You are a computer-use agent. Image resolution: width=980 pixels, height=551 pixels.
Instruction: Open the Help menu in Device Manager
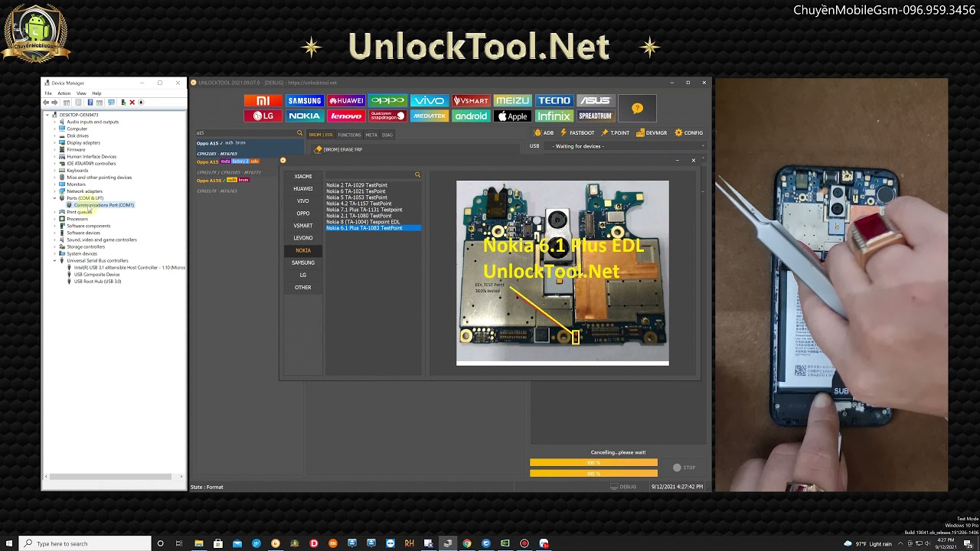[x=96, y=93]
